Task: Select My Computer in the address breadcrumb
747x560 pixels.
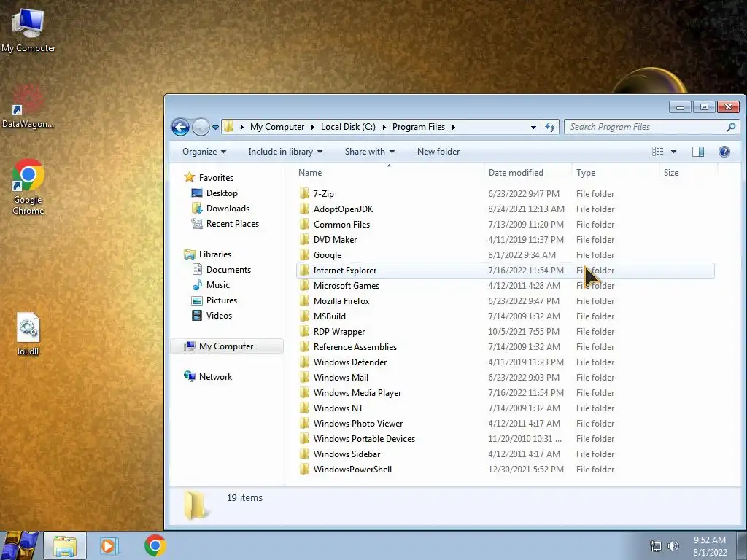Action: click(x=276, y=127)
